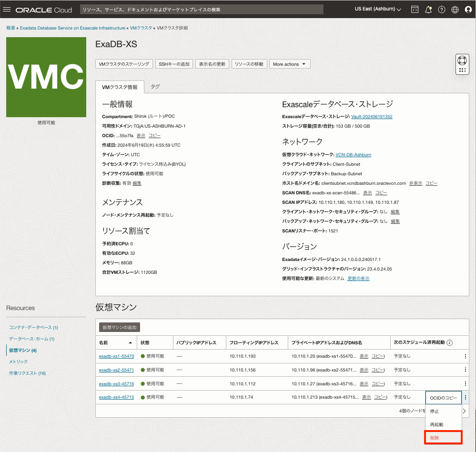Open exadb-xs3-45716 virtual machine
The height and width of the screenshot is (452, 476).
[x=116, y=384]
